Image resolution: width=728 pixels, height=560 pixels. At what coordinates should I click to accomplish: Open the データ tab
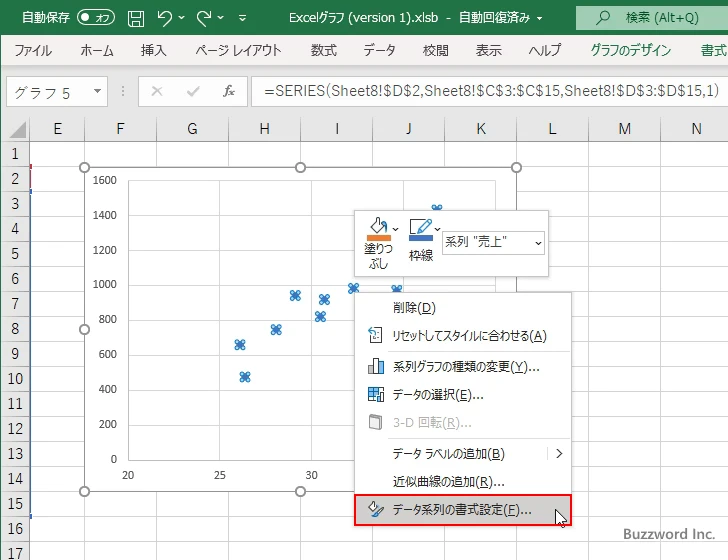[379, 50]
